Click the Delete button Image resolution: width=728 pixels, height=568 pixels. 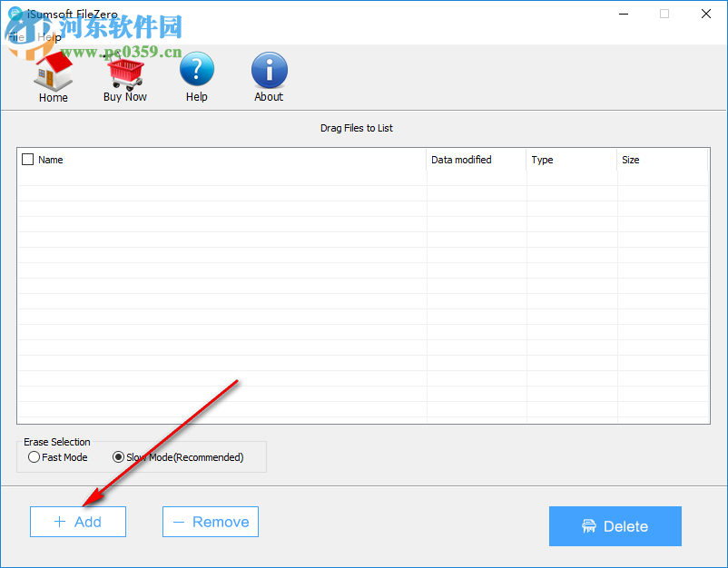click(x=615, y=526)
